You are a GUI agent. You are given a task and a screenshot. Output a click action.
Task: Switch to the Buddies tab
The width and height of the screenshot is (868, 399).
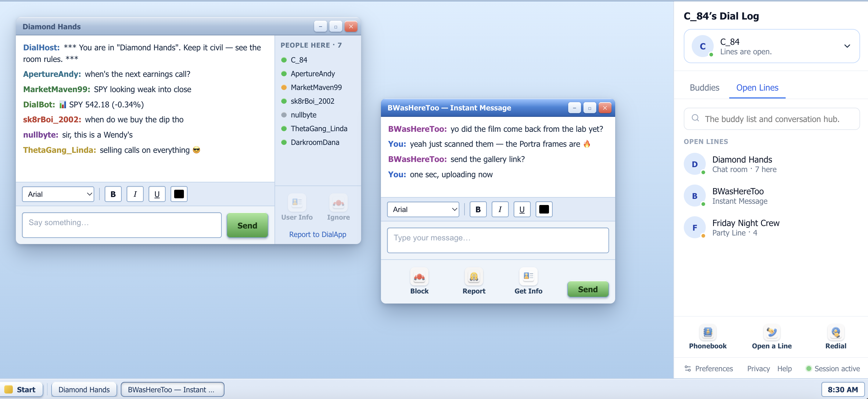[704, 88]
